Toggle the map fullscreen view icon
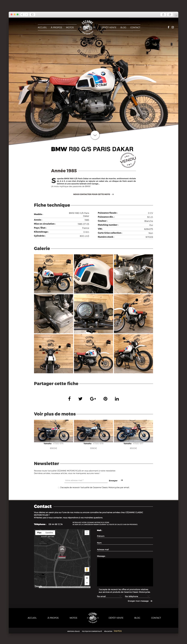 87,532
